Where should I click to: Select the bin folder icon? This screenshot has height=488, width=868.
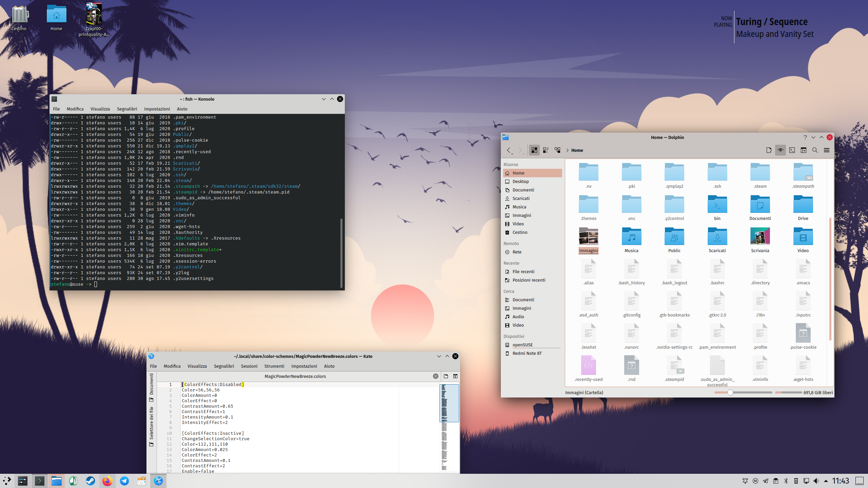pos(717,204)
